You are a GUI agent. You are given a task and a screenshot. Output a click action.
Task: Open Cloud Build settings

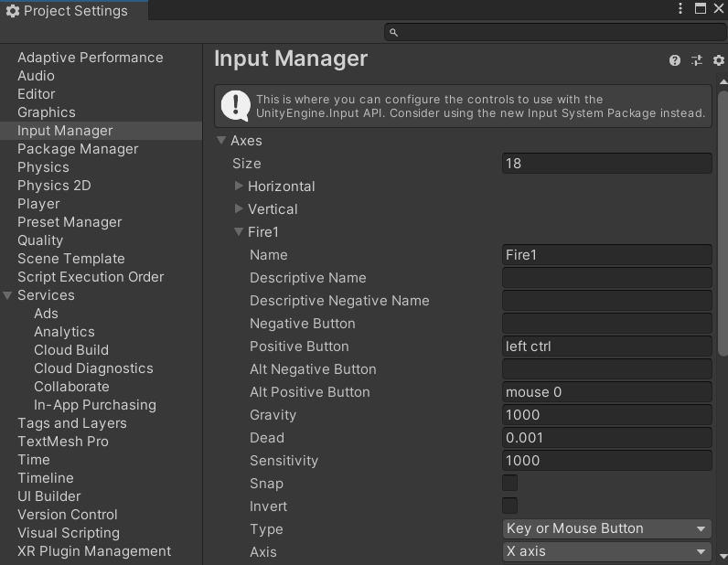(x=71, y=350)
